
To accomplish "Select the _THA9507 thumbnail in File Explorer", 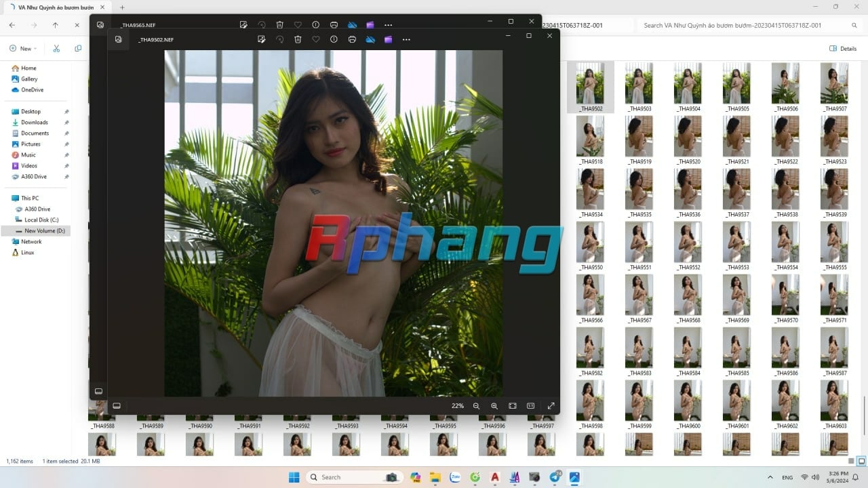I will (834, 87).
